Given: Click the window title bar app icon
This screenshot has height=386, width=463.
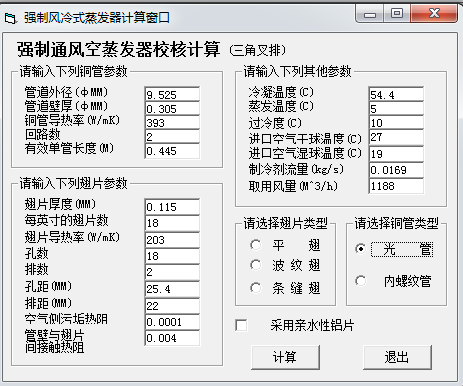Looking at the screenshot, I should tap(10, 18).
